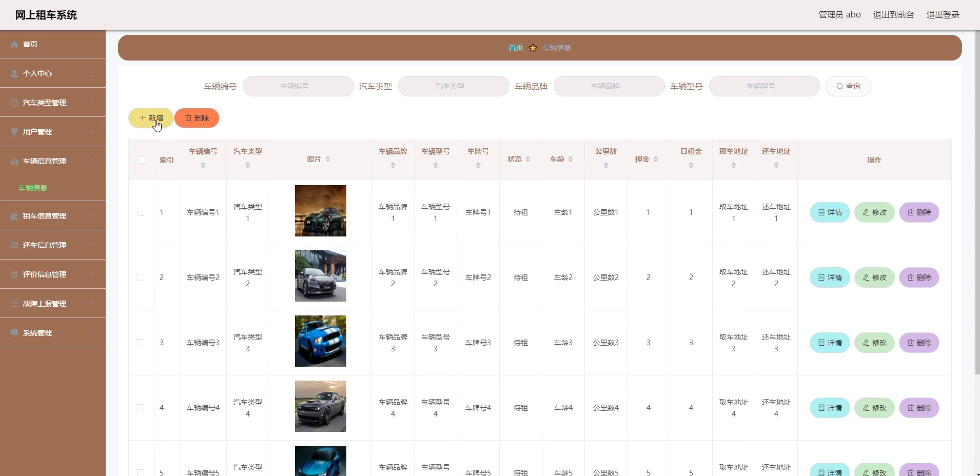The image size is (980, 476).
Task: Open 详情 for row 车辆编号1
Action: [x=830, y=212]
